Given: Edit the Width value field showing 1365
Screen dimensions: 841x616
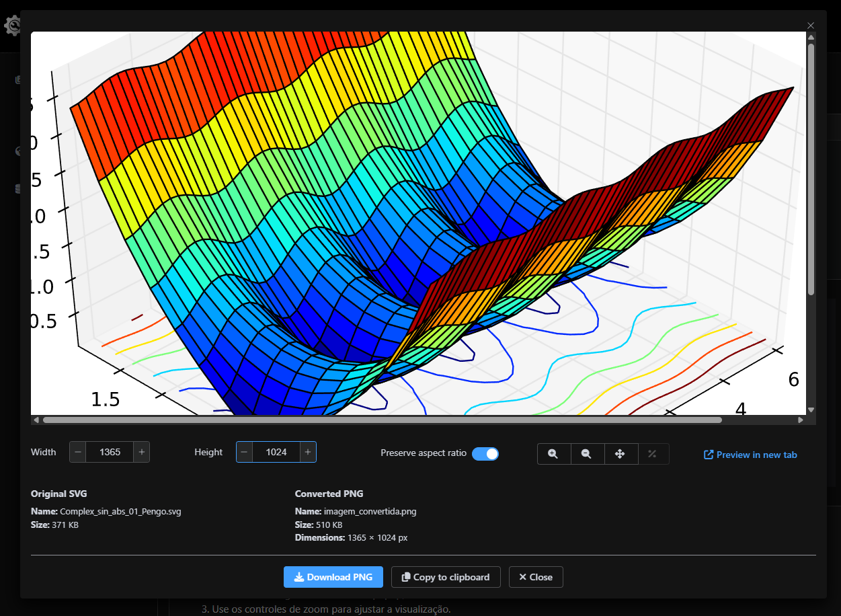Looking at the screenshot, I should [110, 452].
